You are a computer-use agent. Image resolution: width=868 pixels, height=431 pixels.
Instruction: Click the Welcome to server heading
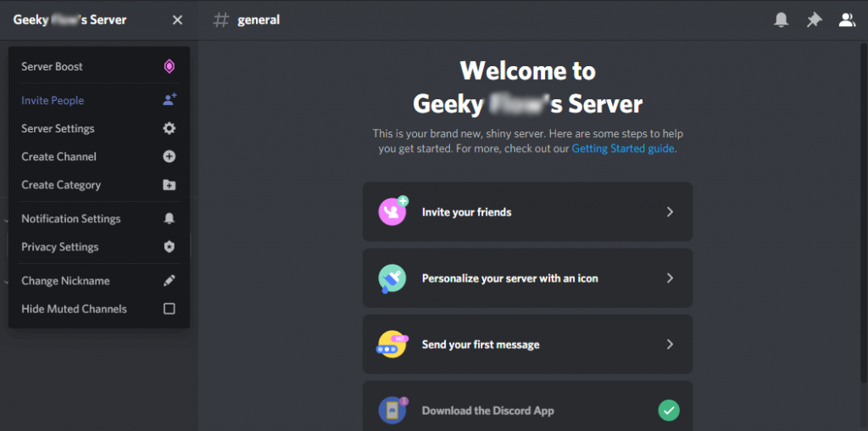point(527,87)
